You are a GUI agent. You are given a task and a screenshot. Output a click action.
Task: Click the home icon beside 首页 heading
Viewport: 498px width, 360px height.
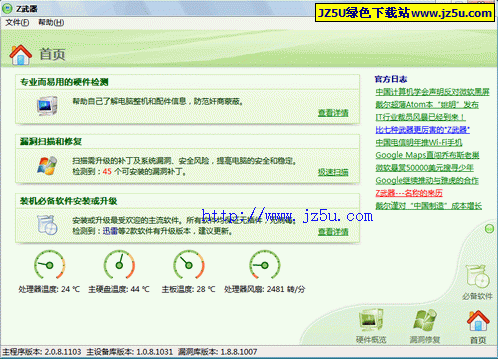(21, 55)
